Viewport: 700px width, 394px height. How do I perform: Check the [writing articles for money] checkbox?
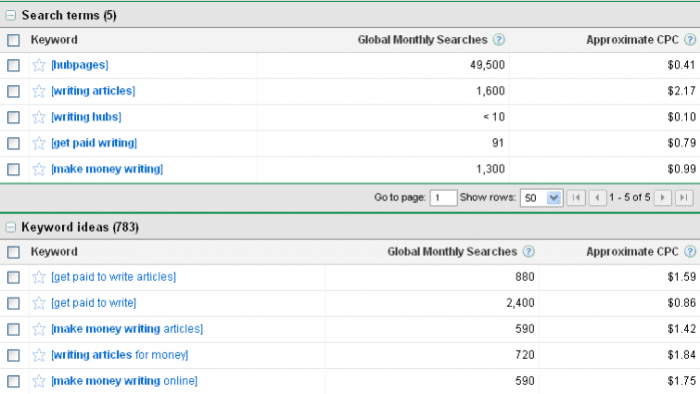[13, 355]
